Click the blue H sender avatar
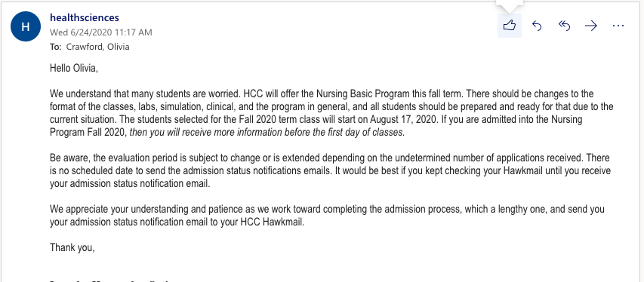 pos(26,26)
